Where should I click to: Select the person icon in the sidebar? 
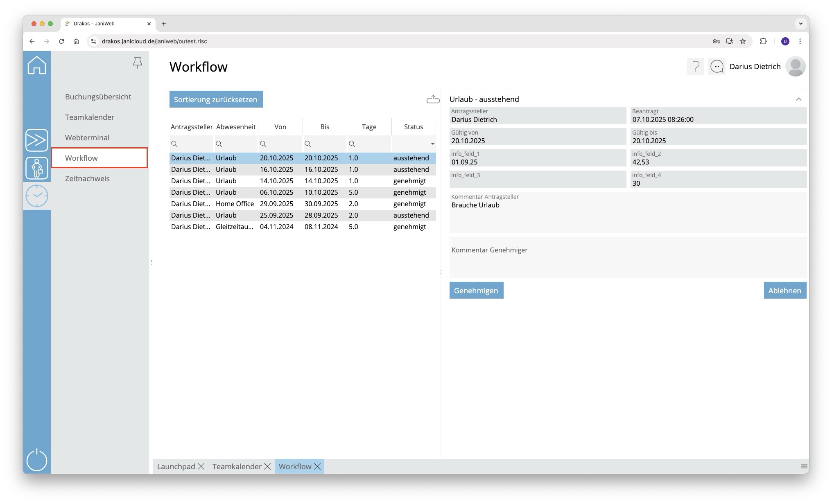coord(37,168)
